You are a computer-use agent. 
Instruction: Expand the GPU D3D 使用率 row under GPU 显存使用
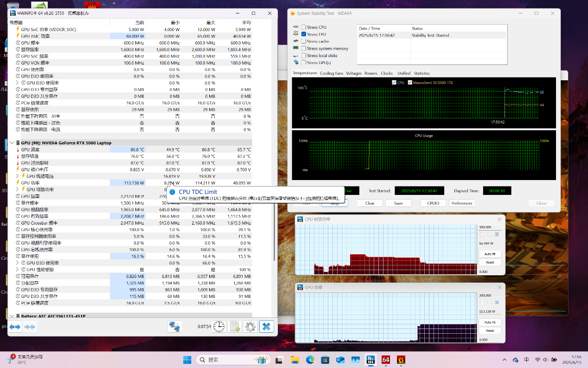tap(18, 263)
